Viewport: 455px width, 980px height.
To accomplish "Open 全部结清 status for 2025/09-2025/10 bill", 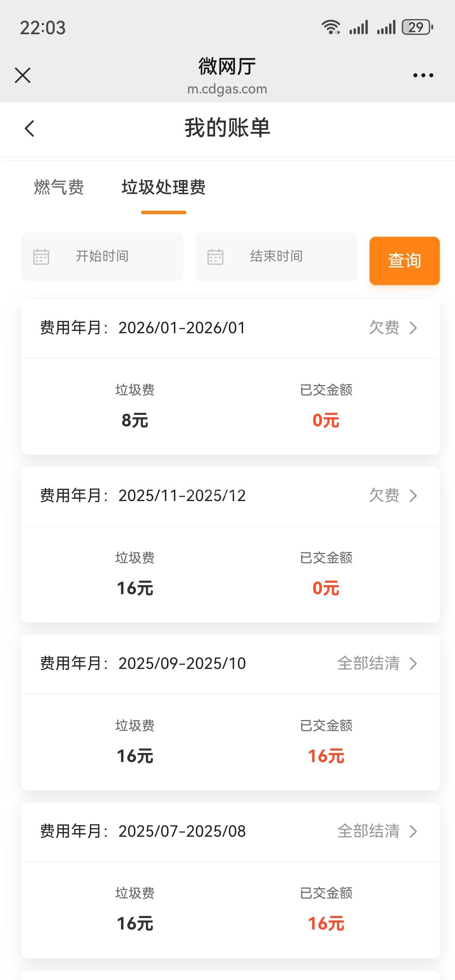I will [x=368, y=663].
